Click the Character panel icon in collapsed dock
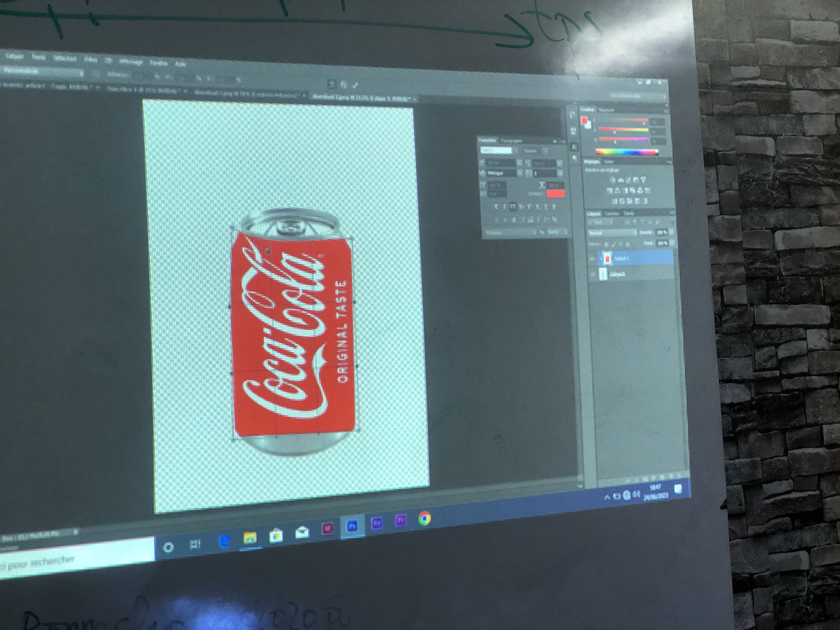This screenshot has width=840, height=630. pyautogui.click(x=574, y=147)
